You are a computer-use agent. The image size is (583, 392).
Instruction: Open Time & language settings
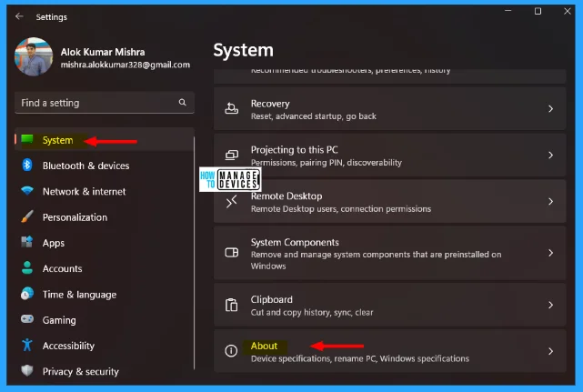[x=79, y=295]
